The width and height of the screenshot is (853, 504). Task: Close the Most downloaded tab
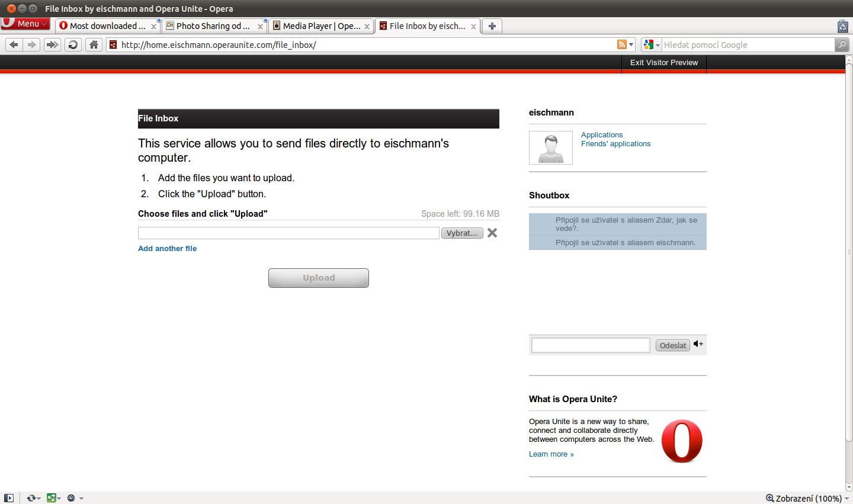coord(153,27)
